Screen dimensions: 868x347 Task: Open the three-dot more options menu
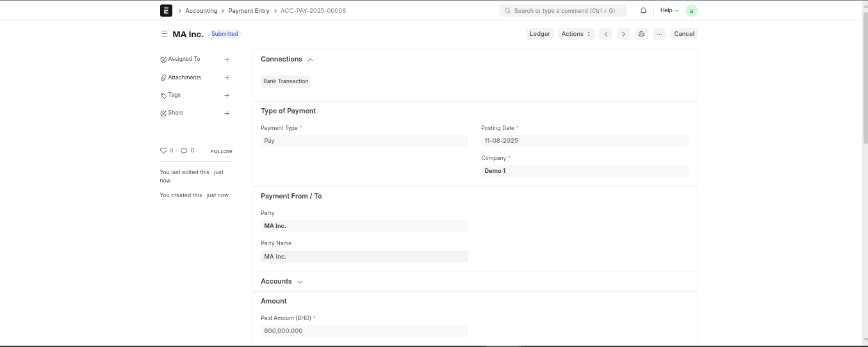[659, 34]
